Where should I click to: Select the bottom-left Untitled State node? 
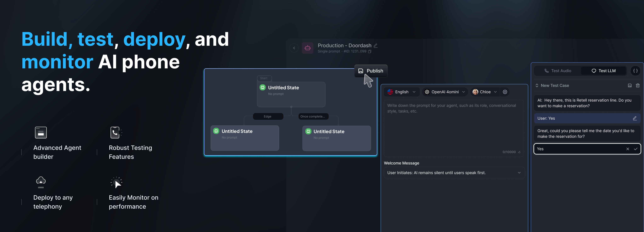pyautogui.click(x=245, y=138)
